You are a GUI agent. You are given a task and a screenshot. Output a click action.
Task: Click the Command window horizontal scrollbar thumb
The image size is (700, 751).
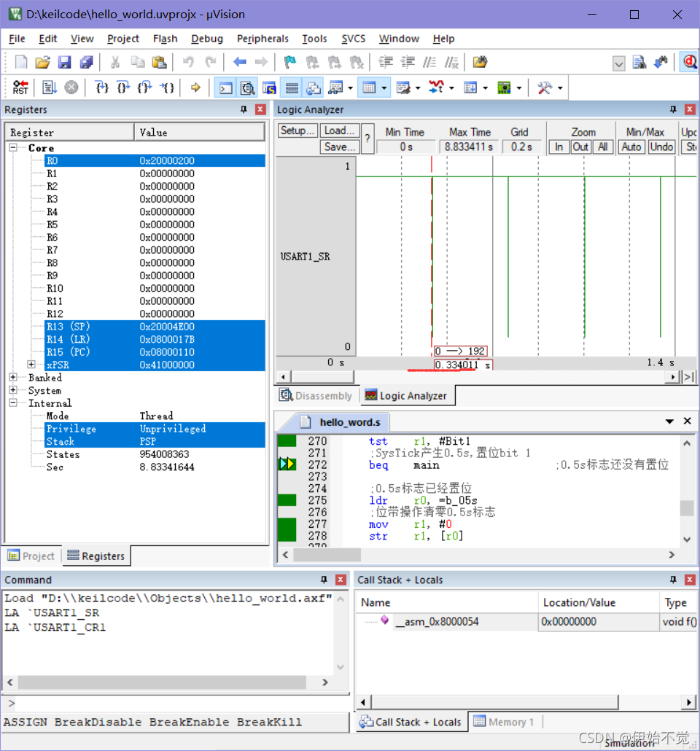point(162,682)
